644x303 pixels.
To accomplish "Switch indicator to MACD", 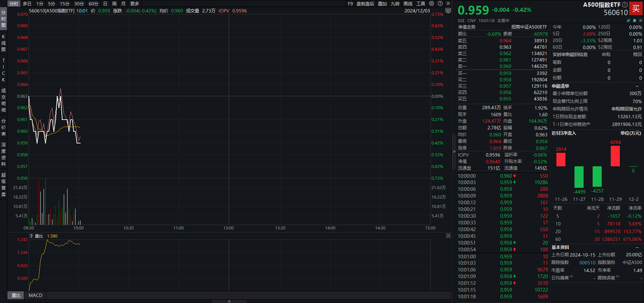I will [35, 295].
